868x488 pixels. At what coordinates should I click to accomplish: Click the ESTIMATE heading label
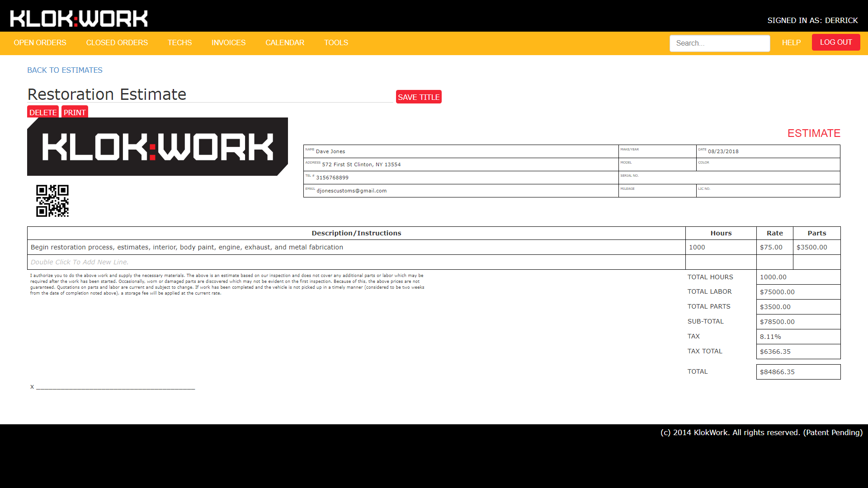pyautogui.click(x=814, y=133)
